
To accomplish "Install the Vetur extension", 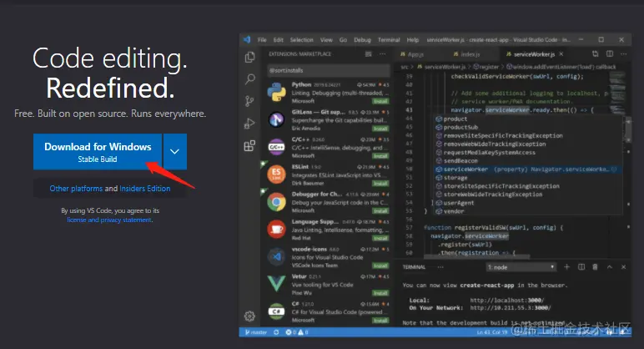I will [380, 293].
